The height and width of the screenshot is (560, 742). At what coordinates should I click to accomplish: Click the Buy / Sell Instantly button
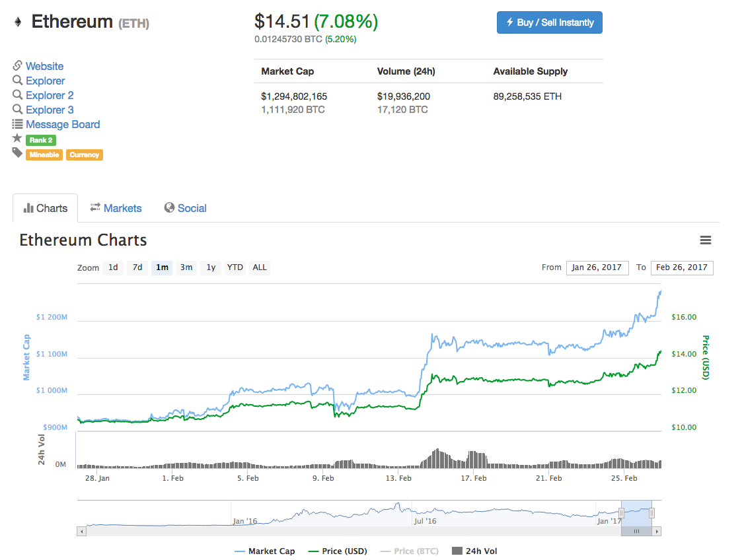(549, 22)
